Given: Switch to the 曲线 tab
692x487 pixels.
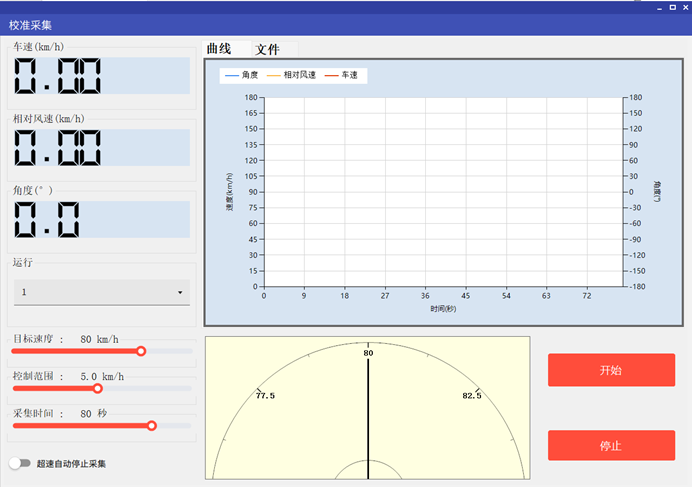Looking at the screenshot, I should 218,49.
